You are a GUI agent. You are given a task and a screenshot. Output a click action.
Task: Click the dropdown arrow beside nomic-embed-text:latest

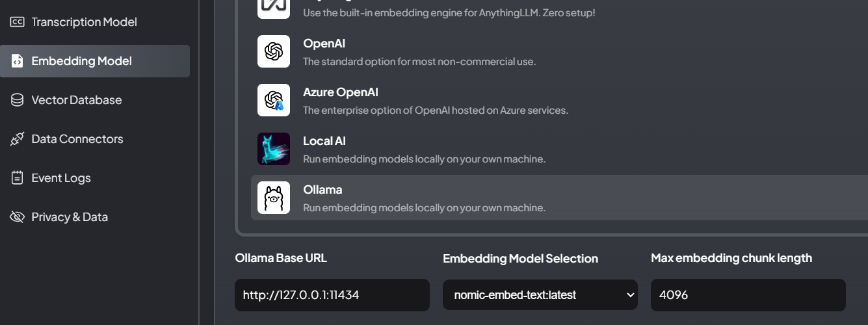coord(629,295)
